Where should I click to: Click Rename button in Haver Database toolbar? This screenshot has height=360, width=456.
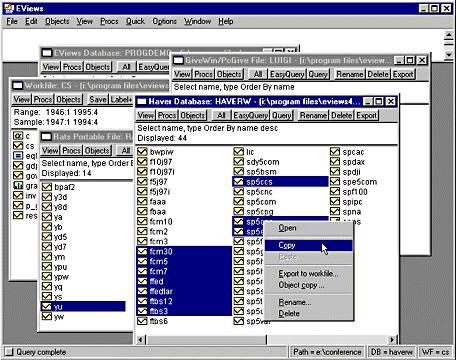[x=313, y=115]
